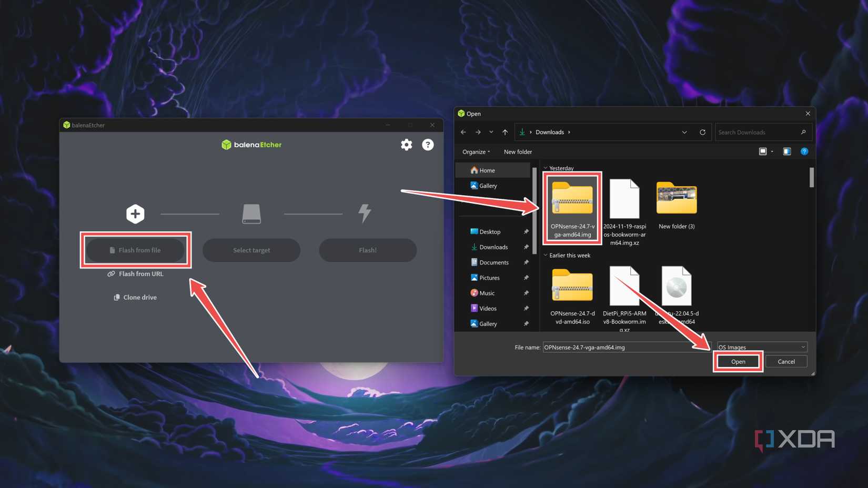Click the pin icon beside Desktop
The image size is (868, 488).
point(526,232)
